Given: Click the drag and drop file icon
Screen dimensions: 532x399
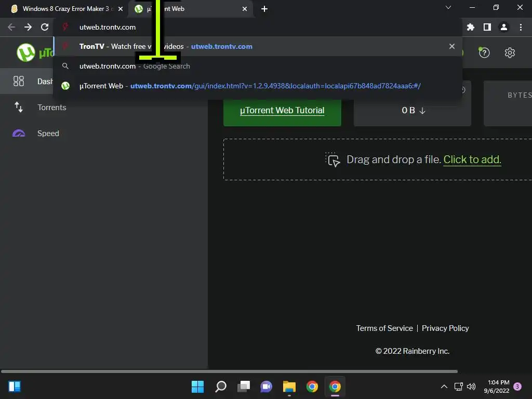Looking at the screenshot, I should pos(332,159).
